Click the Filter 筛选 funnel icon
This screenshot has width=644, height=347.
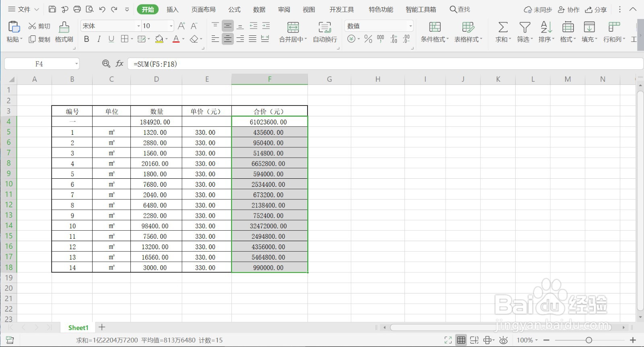click(525, 27)
